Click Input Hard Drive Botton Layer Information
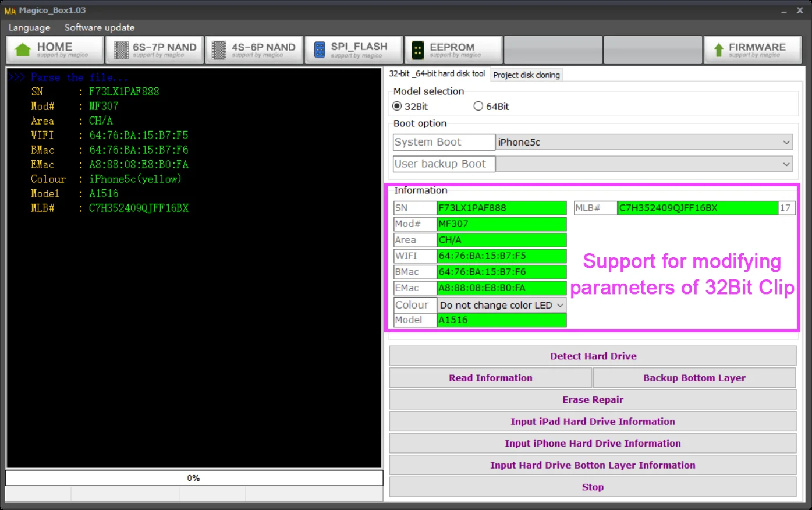 pos(593,465)
